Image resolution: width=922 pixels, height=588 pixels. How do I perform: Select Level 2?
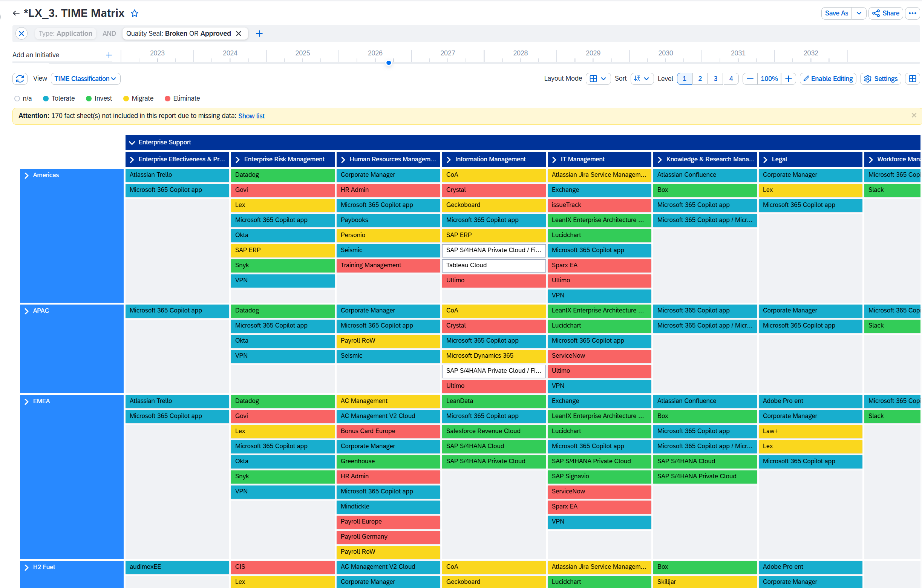(700, 78)
